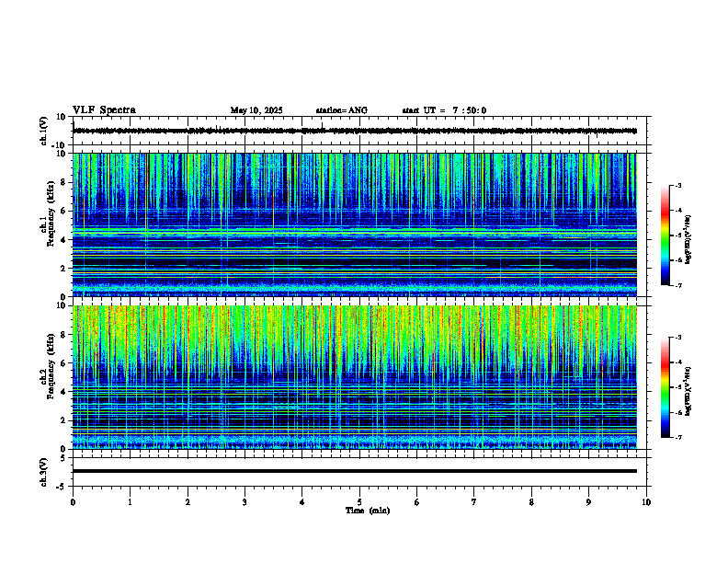Pick the ch.2 spectrogram color scale bar
The height and width of the screenshot is (563, 728).
click(665, 387)
